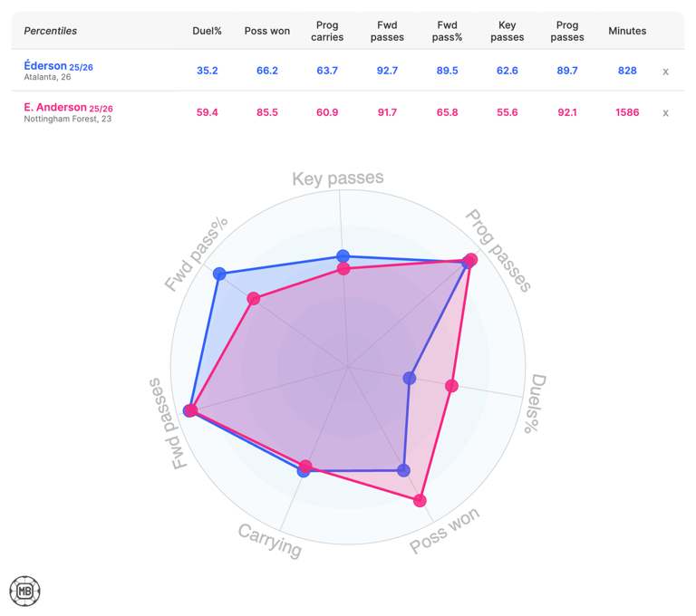Viewport: 696px width, 616px height.
Task: Sort by Poss won column header
Action: tap(267, 31)
